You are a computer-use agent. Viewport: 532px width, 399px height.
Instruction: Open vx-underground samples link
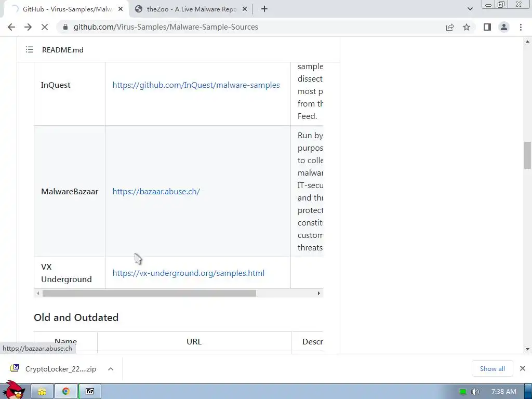188,273
